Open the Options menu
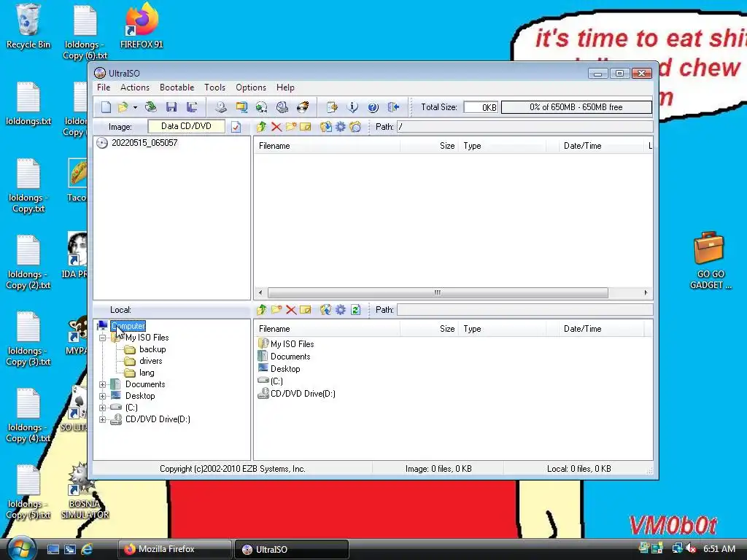The width and height of the screenshot is (747, 560). point(251,87)
